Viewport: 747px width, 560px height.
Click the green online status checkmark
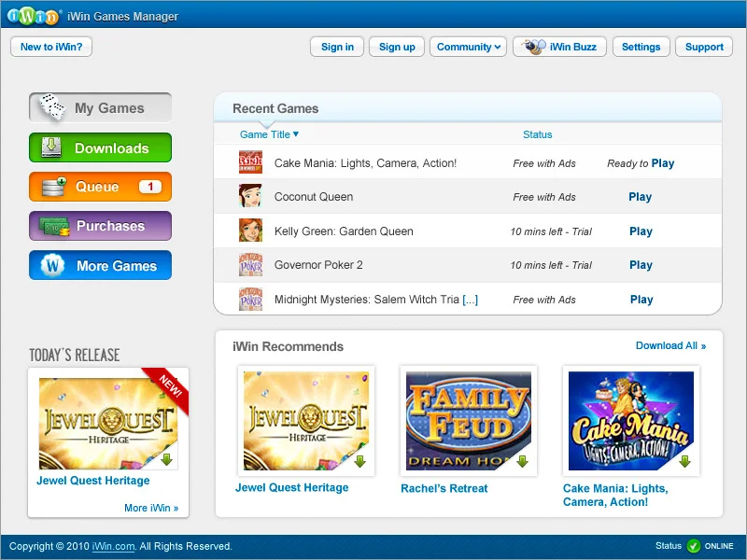[x=694, y=546]
